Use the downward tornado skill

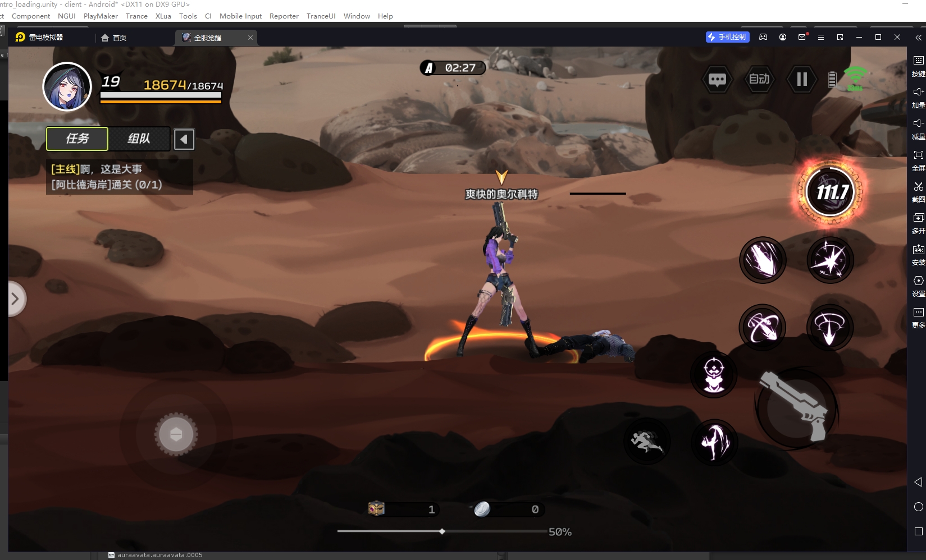click(830, 327)
